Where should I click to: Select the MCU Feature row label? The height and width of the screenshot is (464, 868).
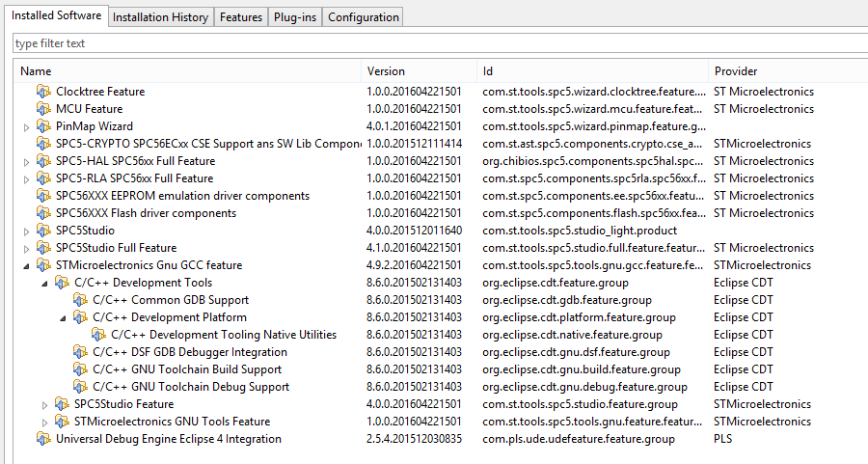(89, 109)
